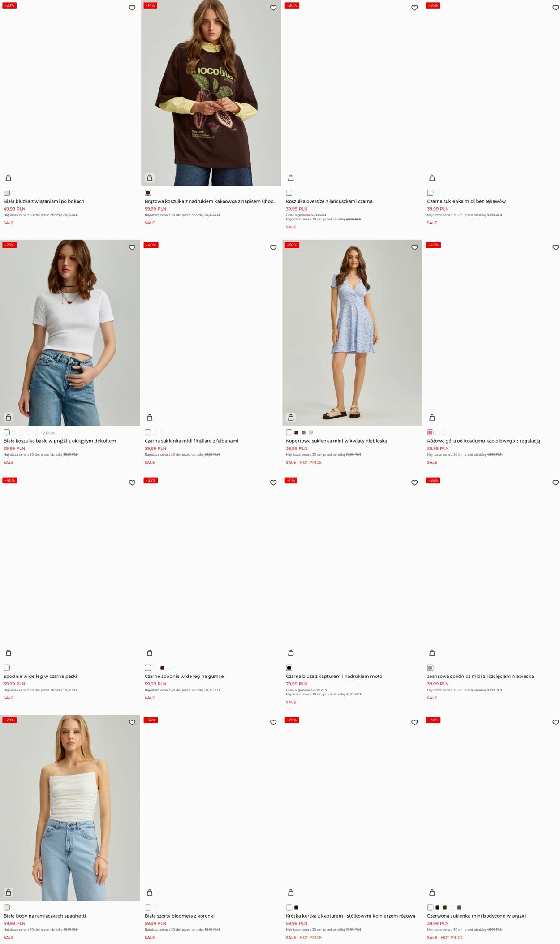The width and height of the screenshot is (560, 944).
Task: Add Różowa góra od kostiumu to bag
Action: 432,418
